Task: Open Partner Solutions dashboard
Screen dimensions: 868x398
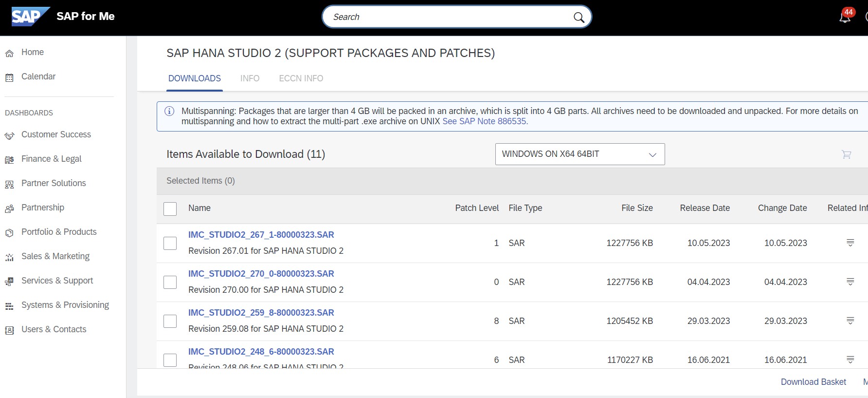Action: tap(54, 183)
